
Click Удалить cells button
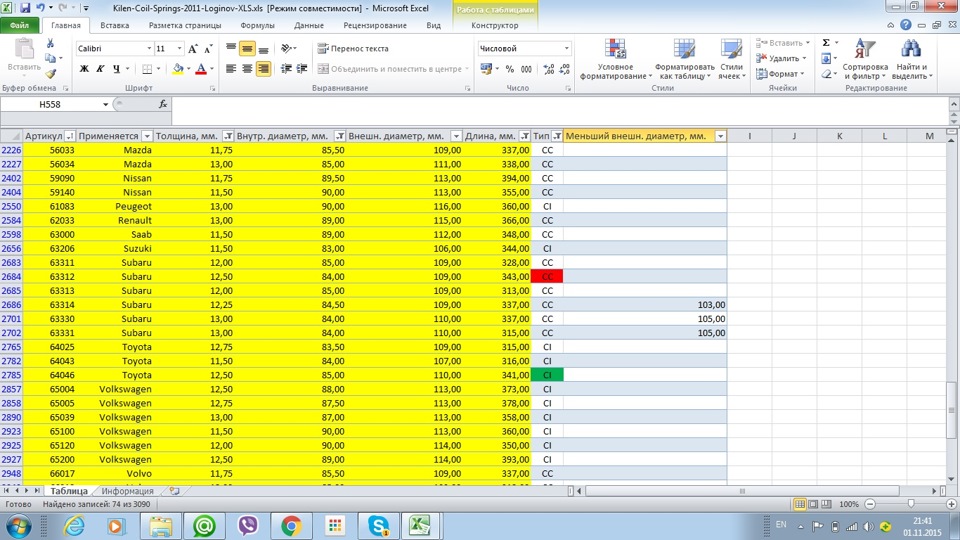click(781, 58)
